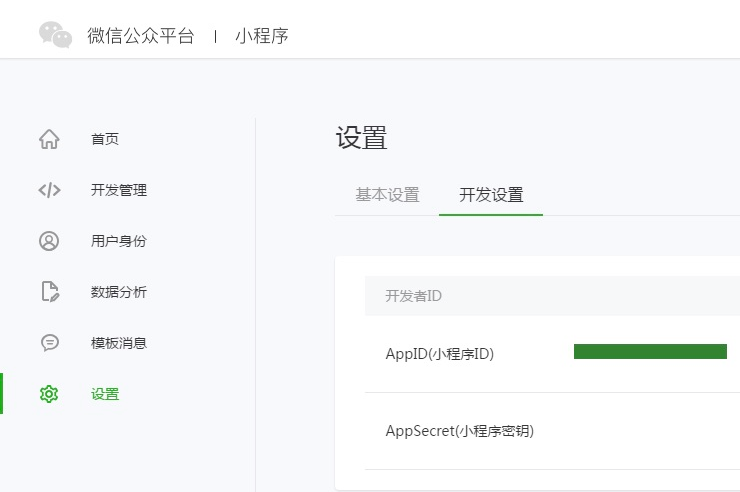Screen dimensions: 740x492
Task: Switch to the 基本设置 tab
Action: coord(387,195)
